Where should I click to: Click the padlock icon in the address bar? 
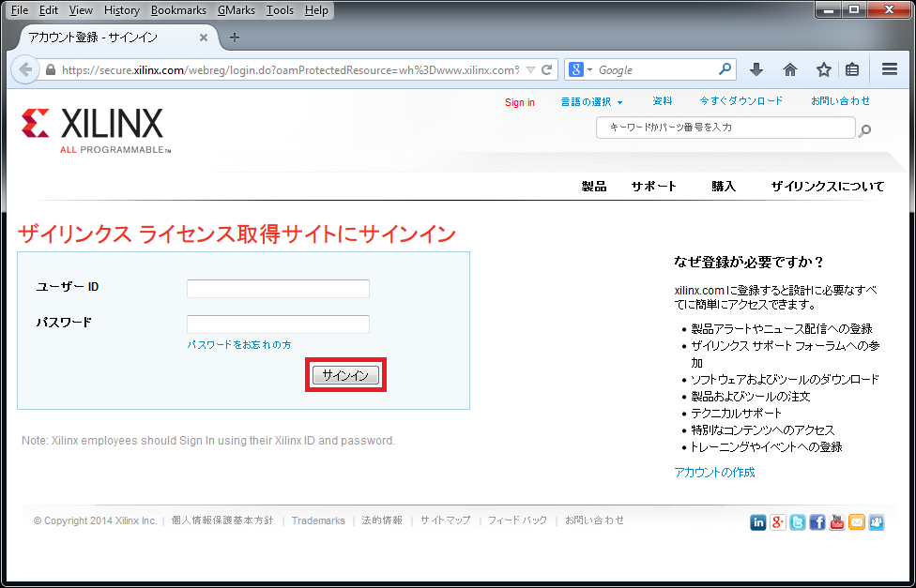51,70
